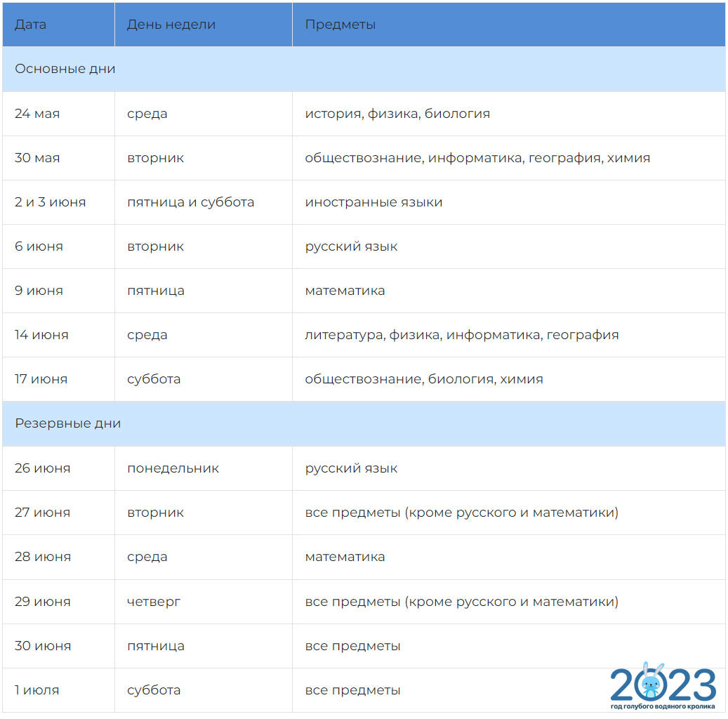Select the "пятница и суббота" cell
The height and width of the screenshot is (719, 728).
[190, 202]
